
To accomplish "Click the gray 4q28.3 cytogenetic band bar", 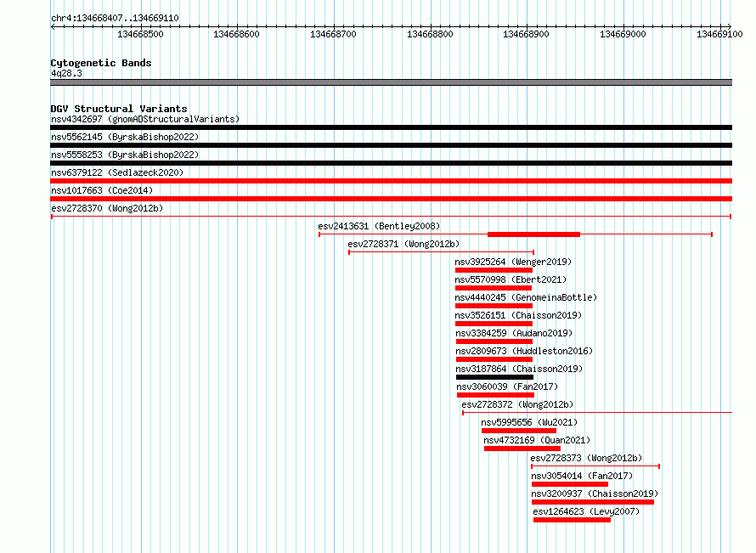I will point(391,82).
